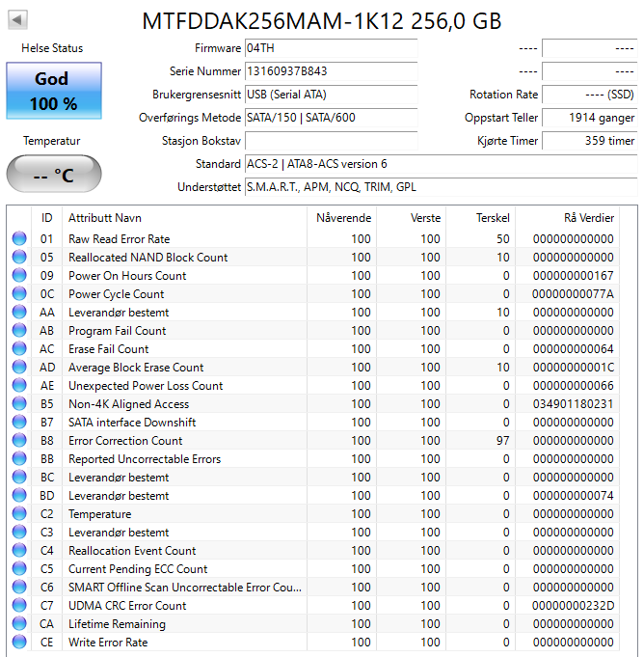Click the previous disk arrow button
644x657 pixels.
(x=17, y=19)
